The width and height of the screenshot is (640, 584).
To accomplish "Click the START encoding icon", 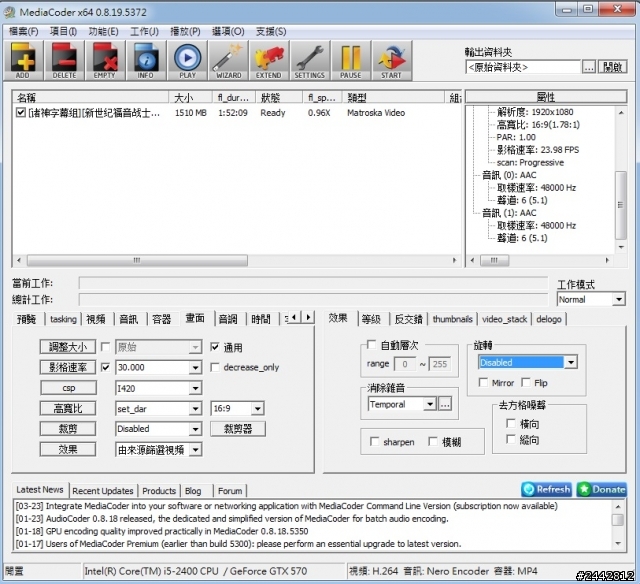I will point(391,60).
